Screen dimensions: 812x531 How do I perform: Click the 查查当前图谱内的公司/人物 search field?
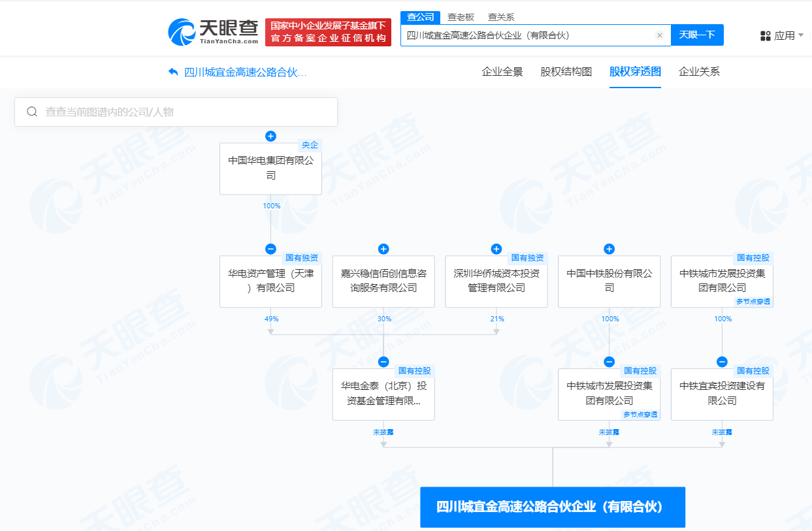coord(176,112)
